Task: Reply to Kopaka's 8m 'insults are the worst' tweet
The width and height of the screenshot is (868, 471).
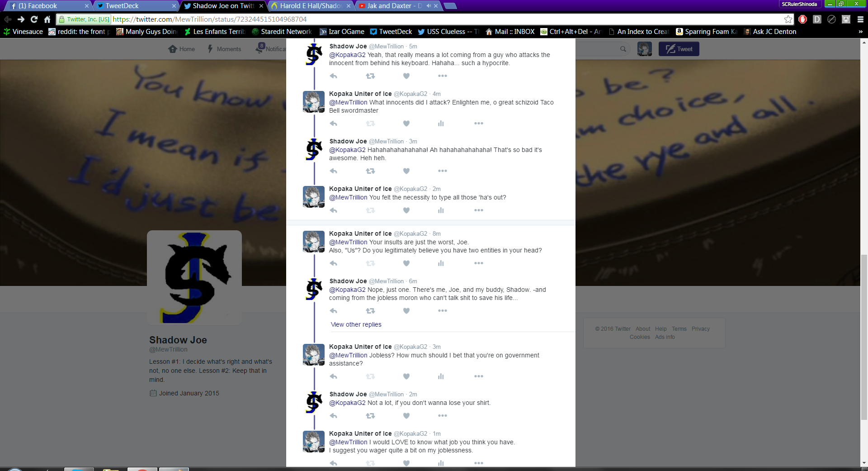Action: click(334, 263)
